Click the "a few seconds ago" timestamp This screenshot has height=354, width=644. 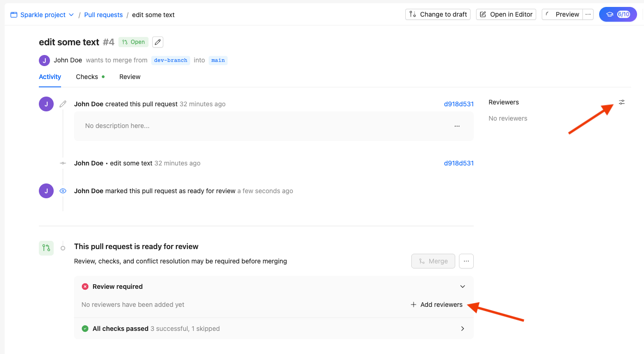pyautogui.click(x=265, y=191)
